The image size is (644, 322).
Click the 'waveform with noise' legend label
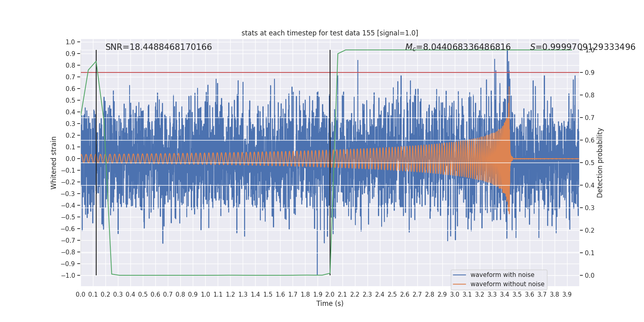502,275
